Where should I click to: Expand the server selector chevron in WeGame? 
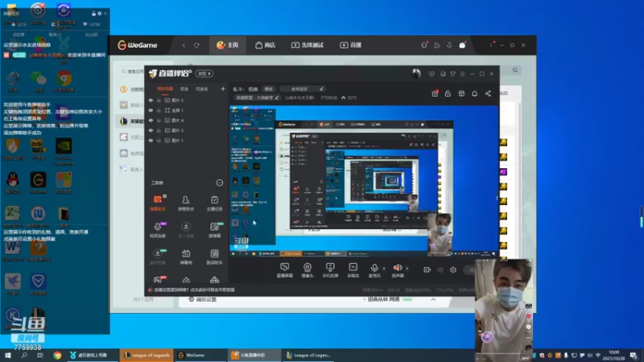tap(433, 299)
